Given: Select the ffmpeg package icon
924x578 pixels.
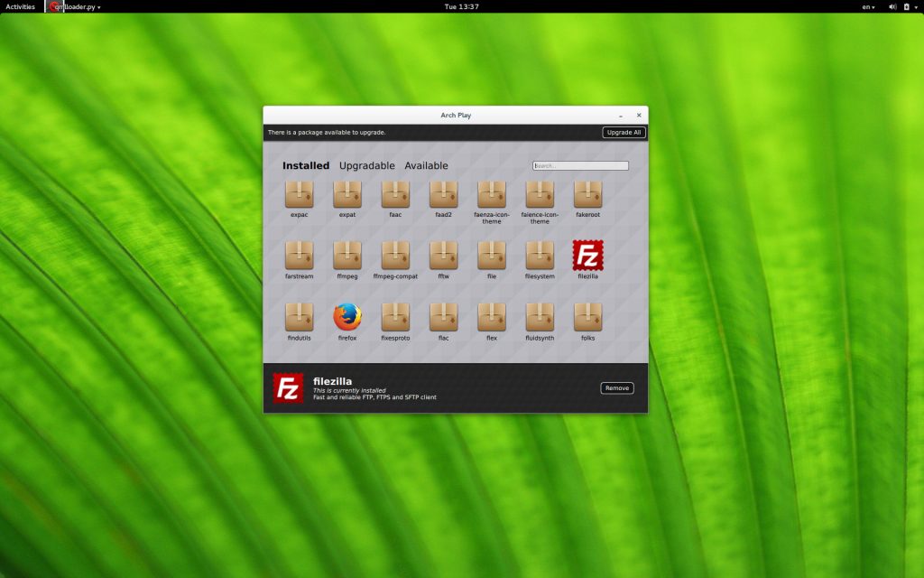Looking at the screenshot, I should (x=347, y=256).
